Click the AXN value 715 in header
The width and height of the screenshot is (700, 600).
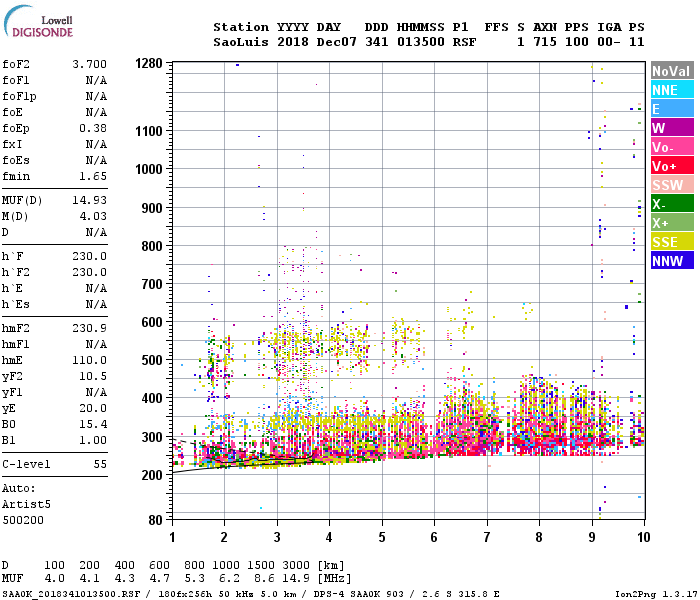tap(545, 42)
